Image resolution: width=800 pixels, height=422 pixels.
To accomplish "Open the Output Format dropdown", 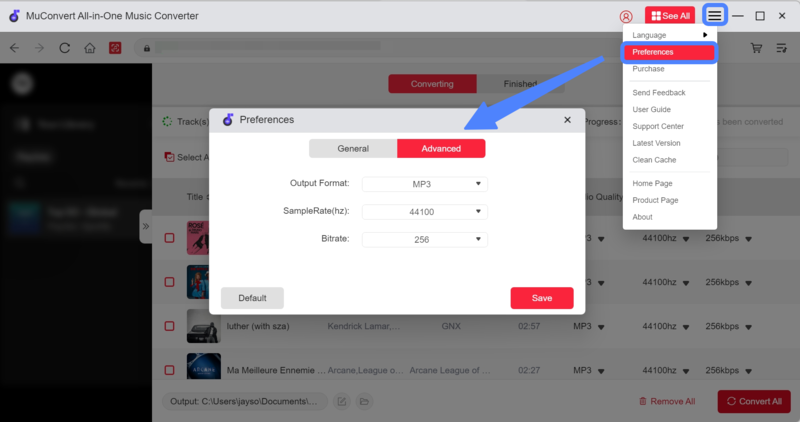I will 424,184.
